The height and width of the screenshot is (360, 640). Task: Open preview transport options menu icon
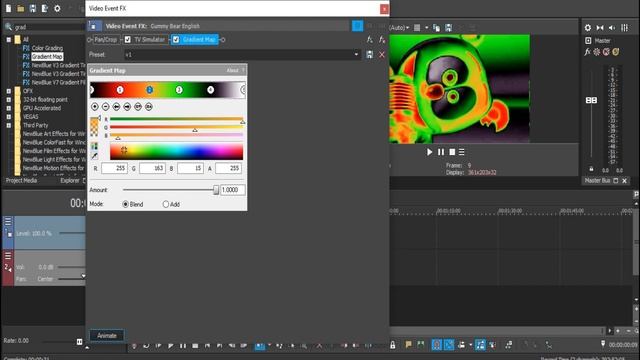pos(462,152)
